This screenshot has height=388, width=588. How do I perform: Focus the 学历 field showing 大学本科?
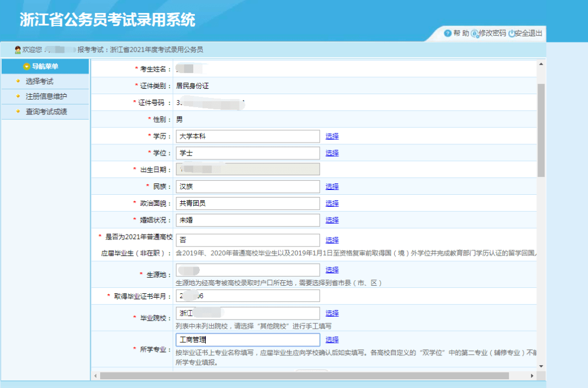coord(248,136)
